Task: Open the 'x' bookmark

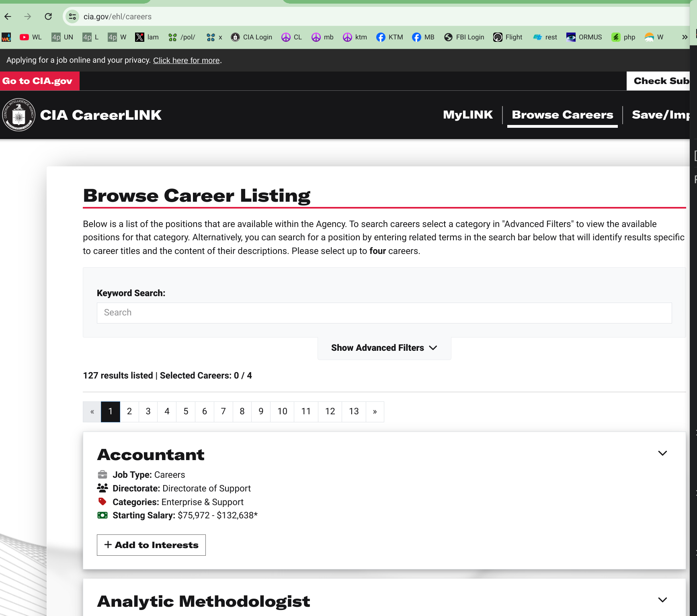Action: tap(214, 37)
